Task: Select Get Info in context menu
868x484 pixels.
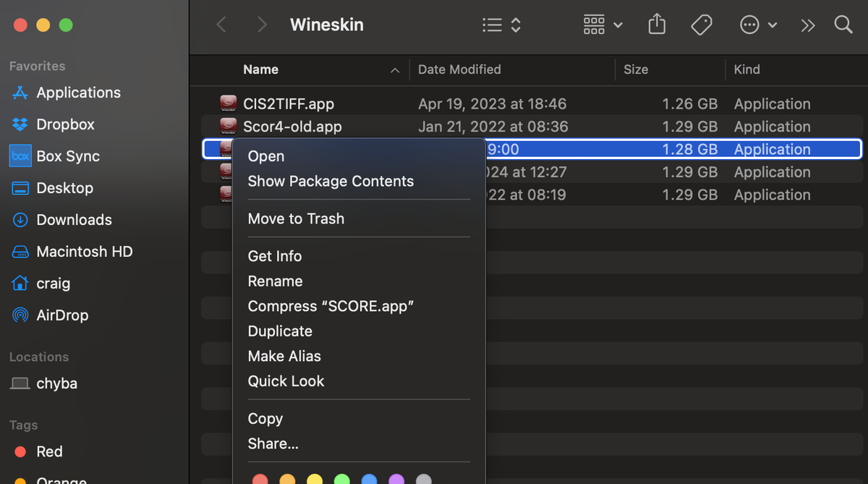Action: pyautogui.click(x=275, y=256)
